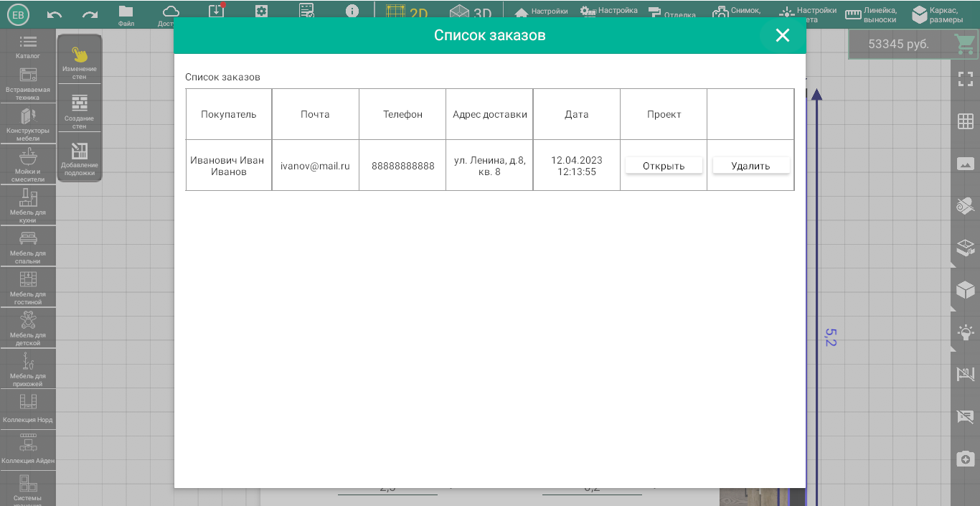Open the shopping cart
980x506 pixels.
coord(965,44)
